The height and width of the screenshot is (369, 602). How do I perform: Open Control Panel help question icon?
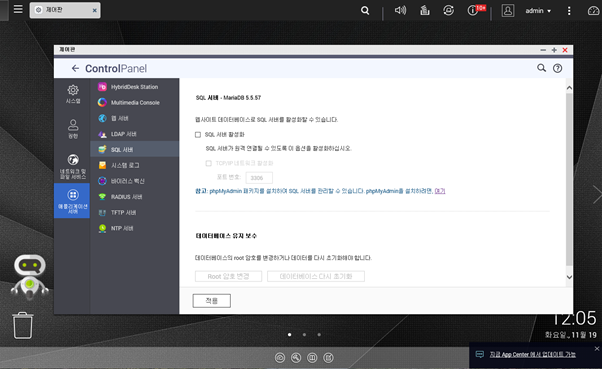[x=557, y=68]
